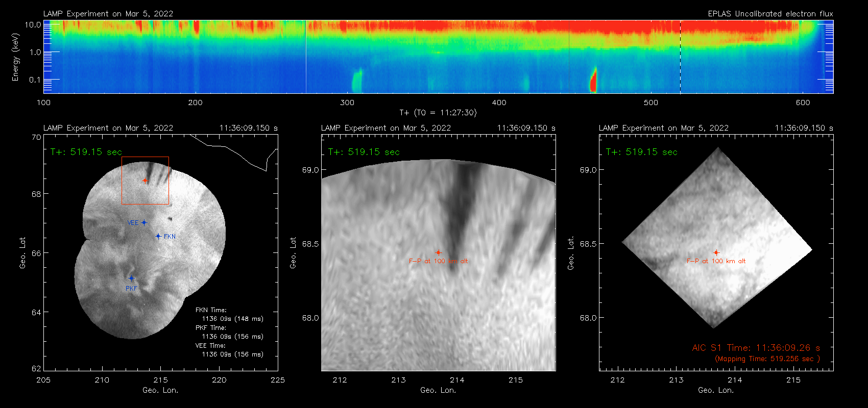Screen dimensions: 868x408
Task: Click white vertical line near 272 on spectrogram
Action: coord(306,57)
